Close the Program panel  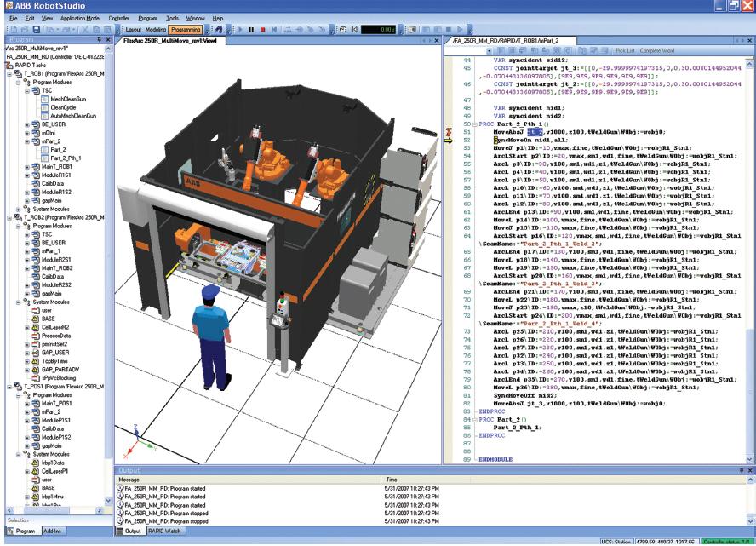(108, 40)
